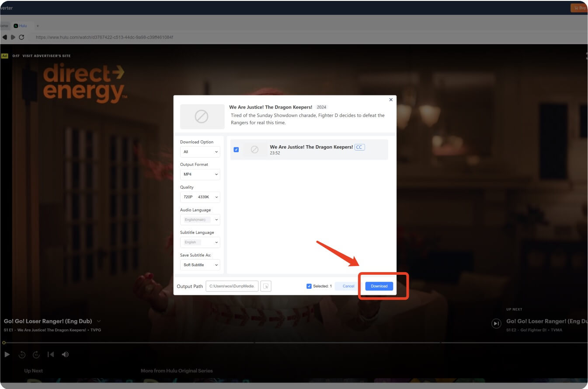Click Visit Advertiser's Site link
The image size is (588, 389).
tap(47, 56)
